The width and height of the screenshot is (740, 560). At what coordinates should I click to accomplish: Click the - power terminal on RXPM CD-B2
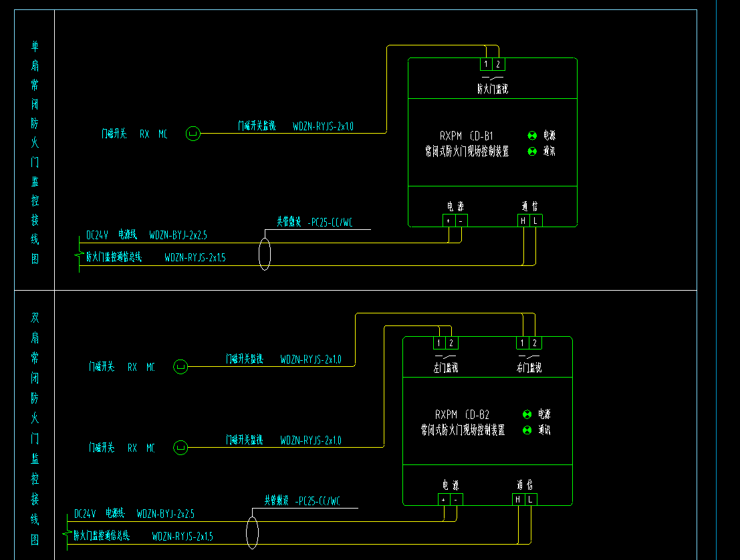coord(457,499)
